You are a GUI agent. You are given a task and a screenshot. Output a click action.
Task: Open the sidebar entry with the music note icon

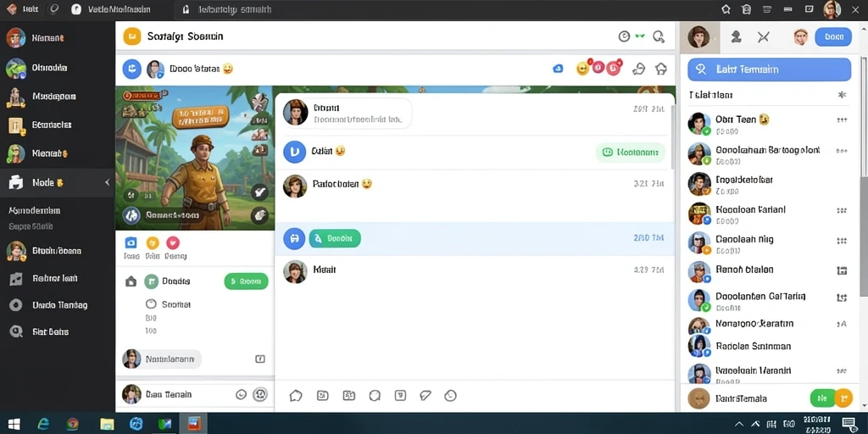[58, 278]
